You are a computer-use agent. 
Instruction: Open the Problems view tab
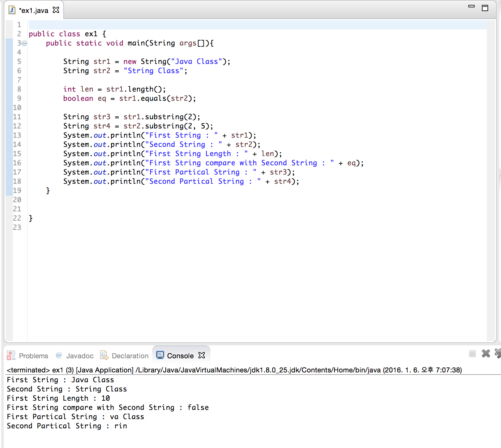pos(28,356)
